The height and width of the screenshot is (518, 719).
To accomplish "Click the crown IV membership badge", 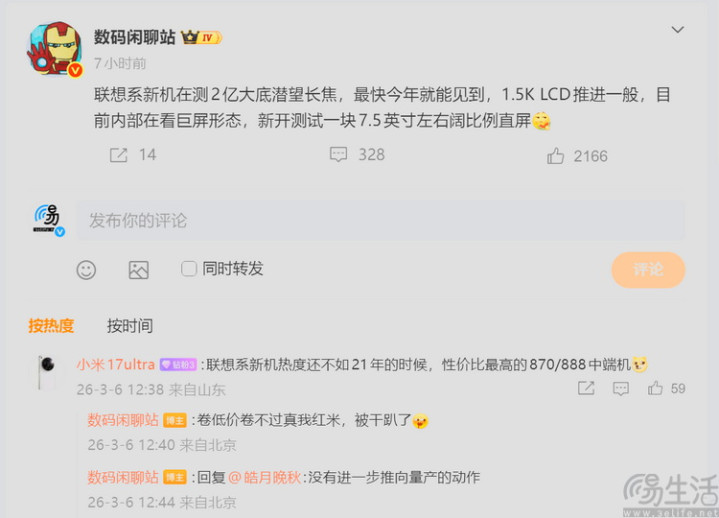I will (x=201, y=37).
